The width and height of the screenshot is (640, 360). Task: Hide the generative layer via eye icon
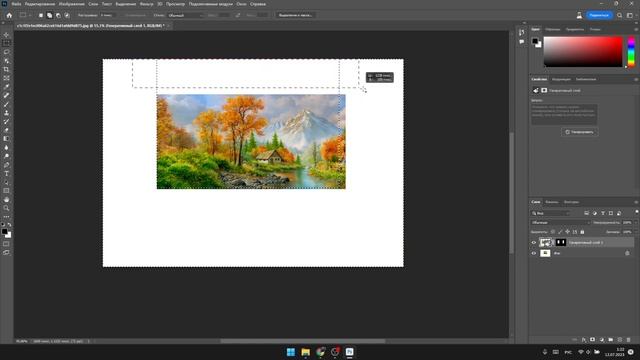coord(533,242)
